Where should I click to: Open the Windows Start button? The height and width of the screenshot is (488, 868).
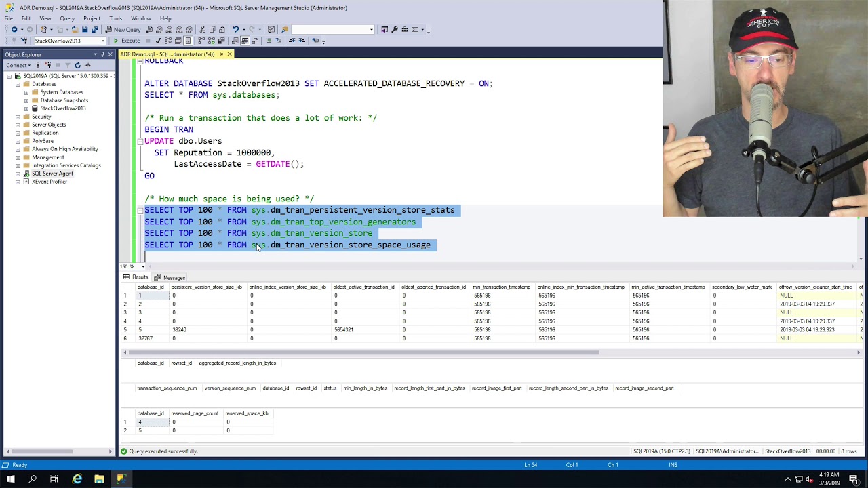(x=10, y=479)
